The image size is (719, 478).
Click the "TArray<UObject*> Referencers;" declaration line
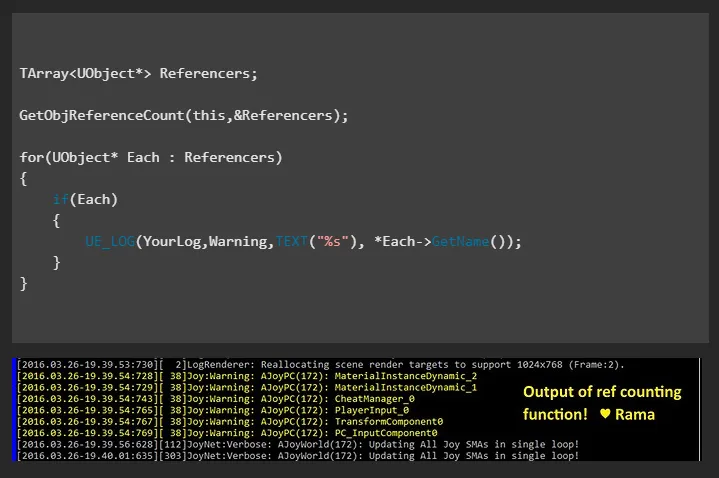point(138,73)
